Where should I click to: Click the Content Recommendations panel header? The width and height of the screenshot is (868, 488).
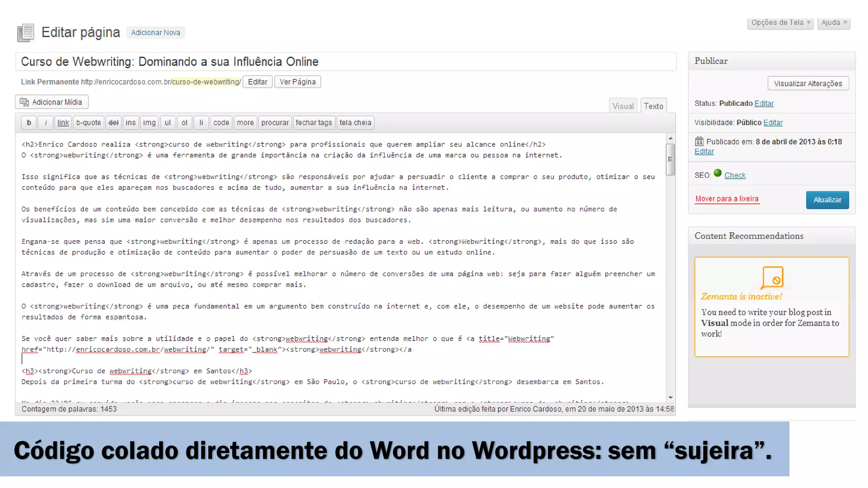772,236
